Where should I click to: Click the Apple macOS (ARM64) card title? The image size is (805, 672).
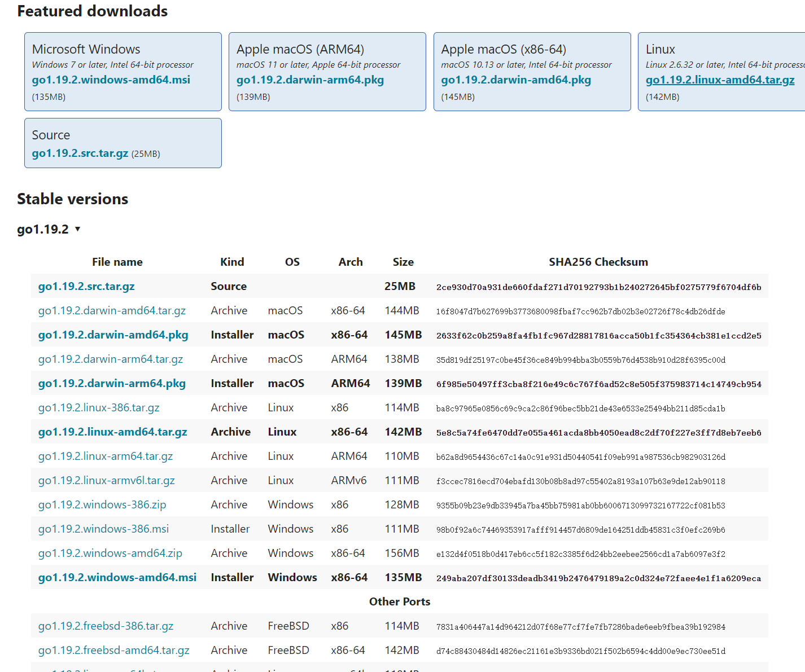[300, 49]
